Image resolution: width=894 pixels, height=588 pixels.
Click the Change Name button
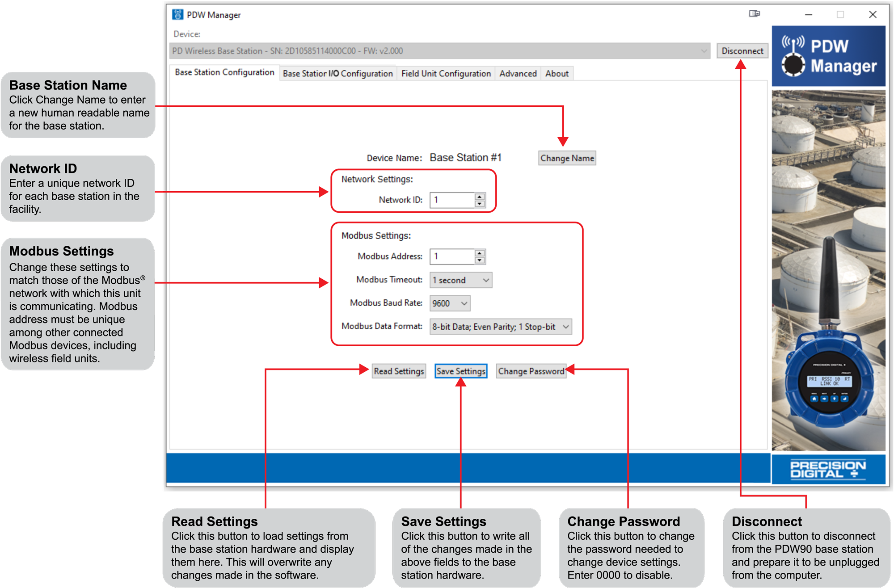coord(567,158)
